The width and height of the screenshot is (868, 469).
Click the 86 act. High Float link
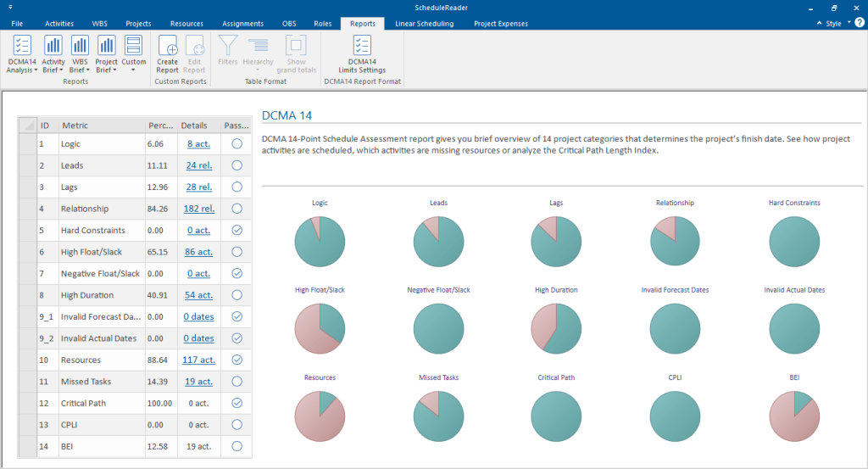point(199,252)
